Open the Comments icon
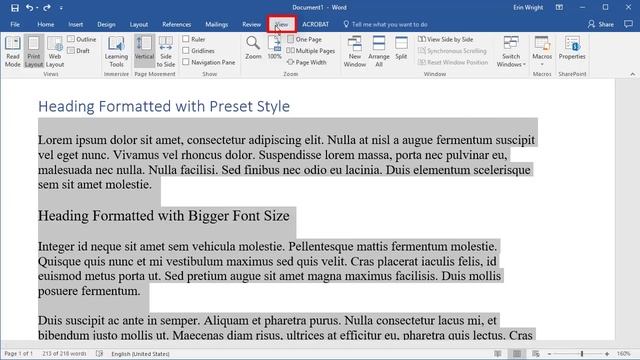The image size is (640, 360). click(x=628, y=24)
